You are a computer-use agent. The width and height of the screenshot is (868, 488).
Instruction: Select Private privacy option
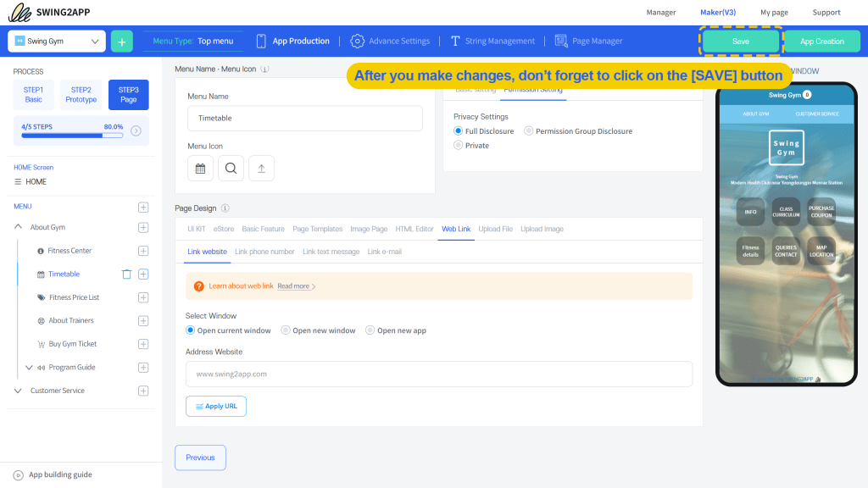(458, 146)
